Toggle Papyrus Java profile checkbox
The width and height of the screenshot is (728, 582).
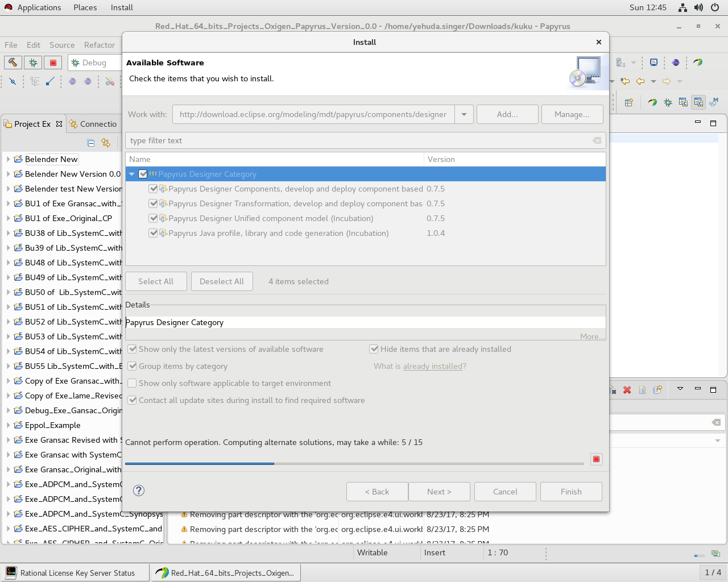(x=153, y=233)
